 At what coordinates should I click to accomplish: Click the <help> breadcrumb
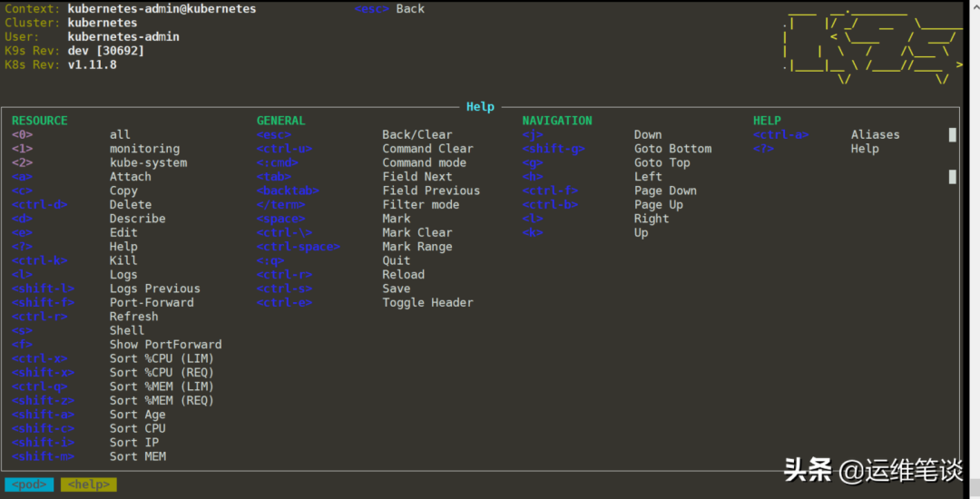tap(89, 484)
